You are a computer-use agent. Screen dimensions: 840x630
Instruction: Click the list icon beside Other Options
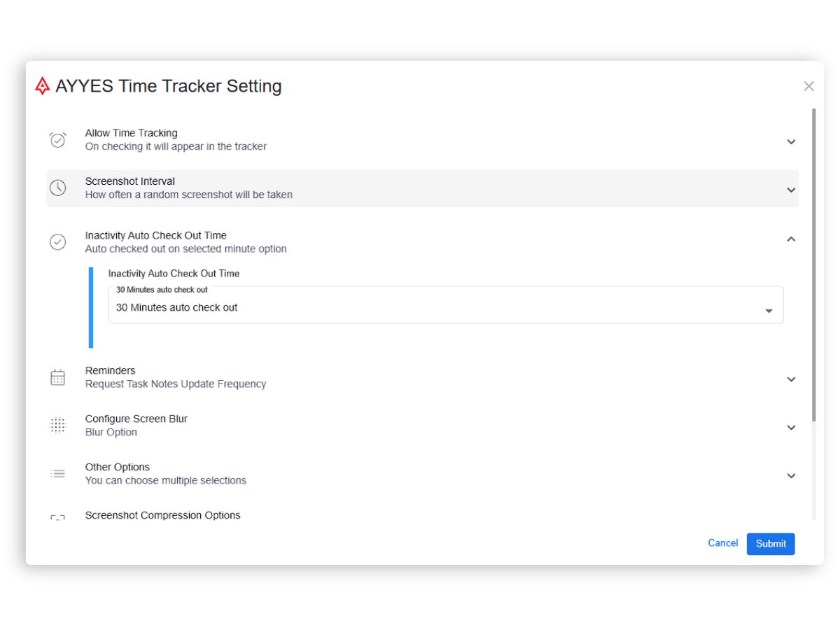tap(57, 474)
